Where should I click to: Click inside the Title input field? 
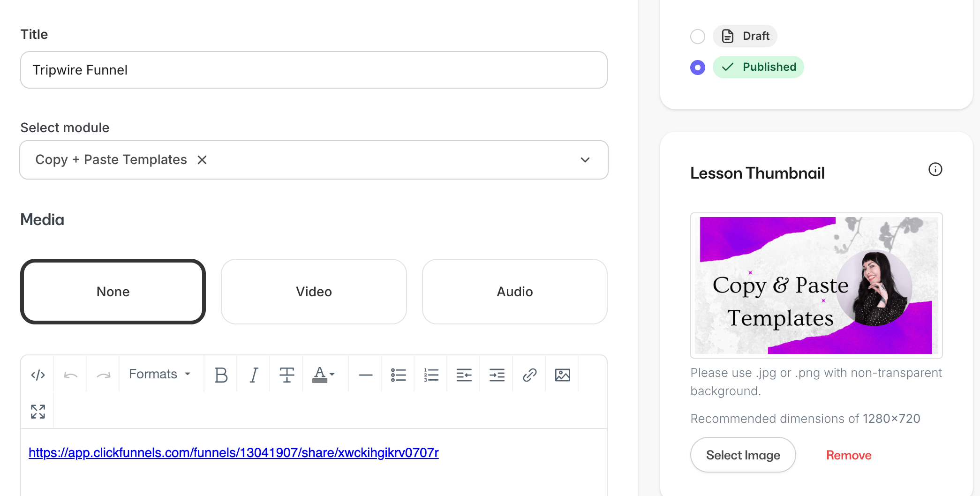pos(314,70)
